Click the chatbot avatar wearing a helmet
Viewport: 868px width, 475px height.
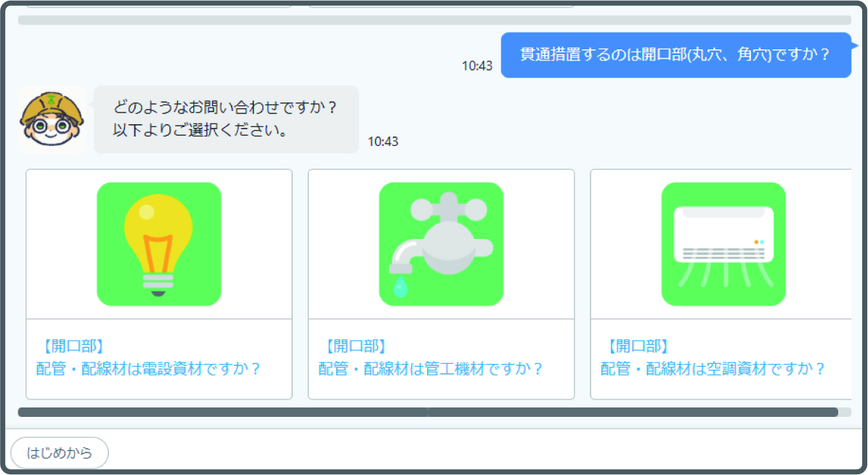(52, 119)
